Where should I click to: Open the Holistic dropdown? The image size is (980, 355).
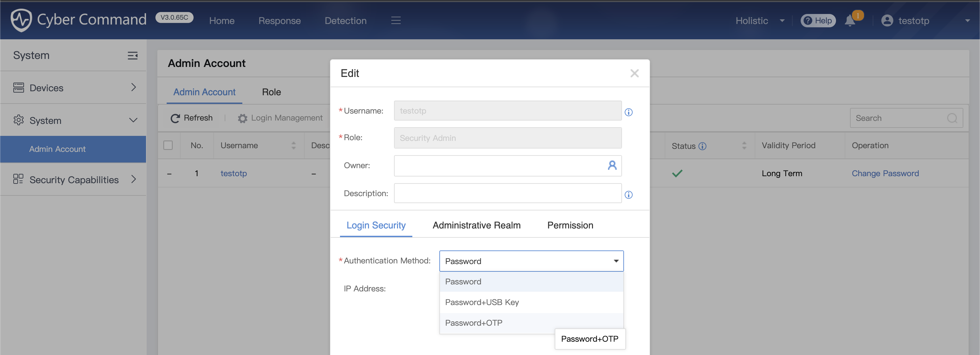click(759, 21)
